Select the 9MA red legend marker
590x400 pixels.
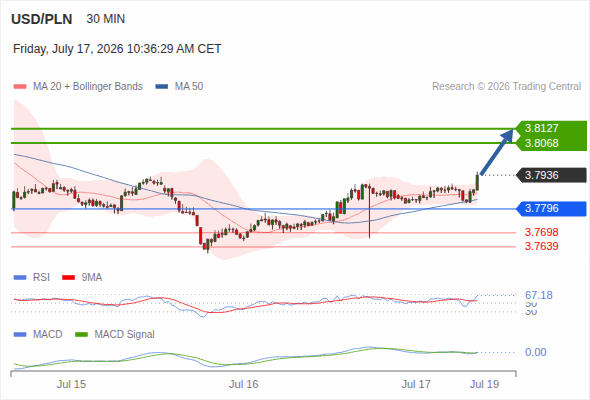tap(68, 278)
